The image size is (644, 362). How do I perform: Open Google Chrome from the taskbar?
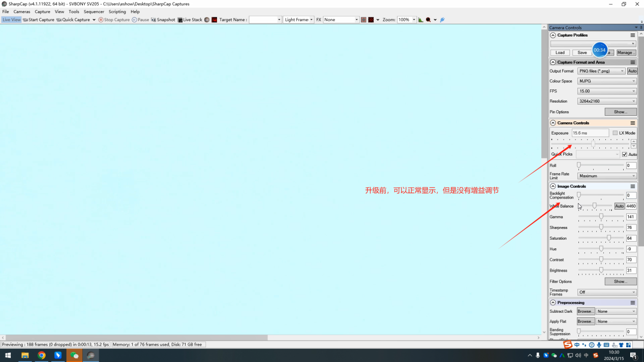coord(42,355)
